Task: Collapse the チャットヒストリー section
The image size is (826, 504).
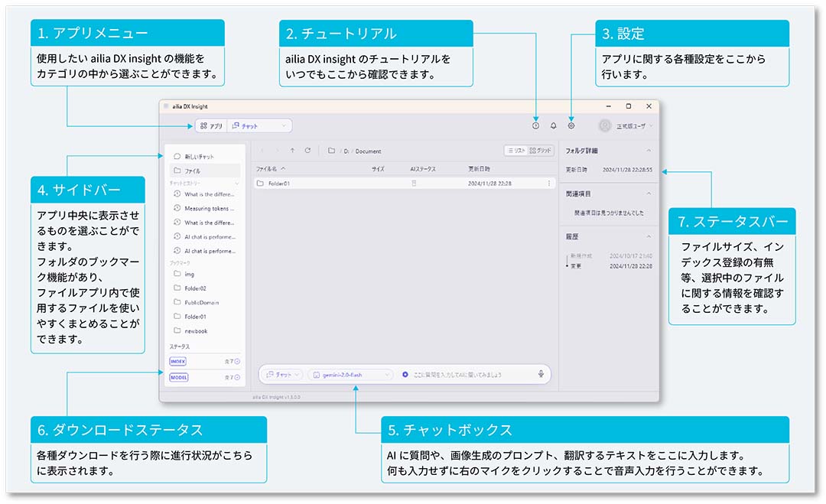Action: 237,183
